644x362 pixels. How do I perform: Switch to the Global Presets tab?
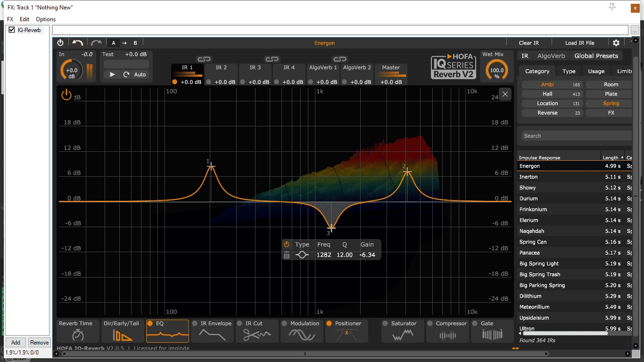click(x=596, y=56)
